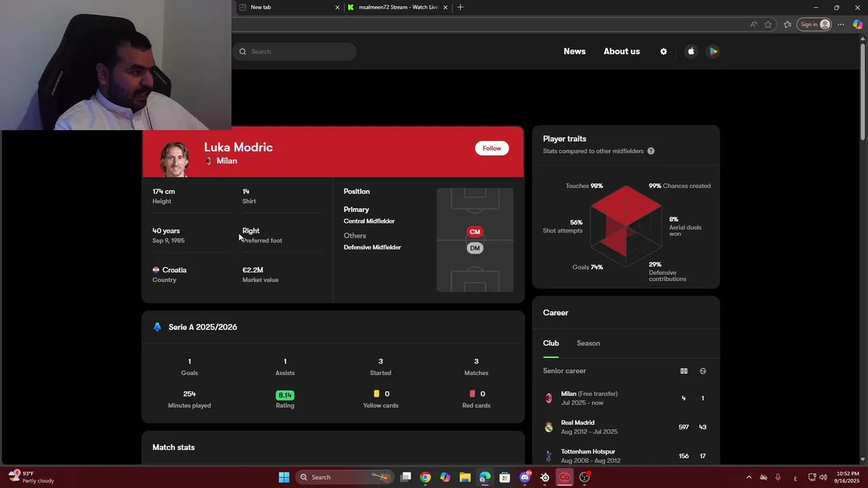The width and height of the screenshot is (868, 488).
Task: Open File Explorer from the taskbar
Action: [465, 477]
